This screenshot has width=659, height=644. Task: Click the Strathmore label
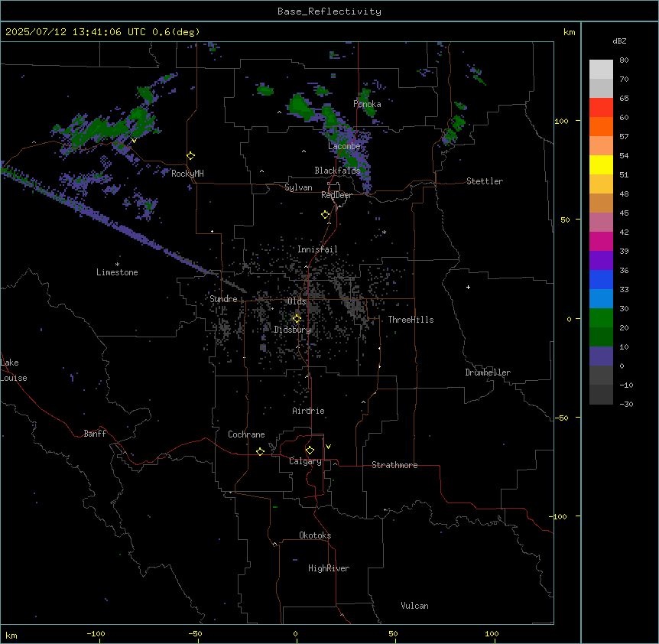[394, 465]
